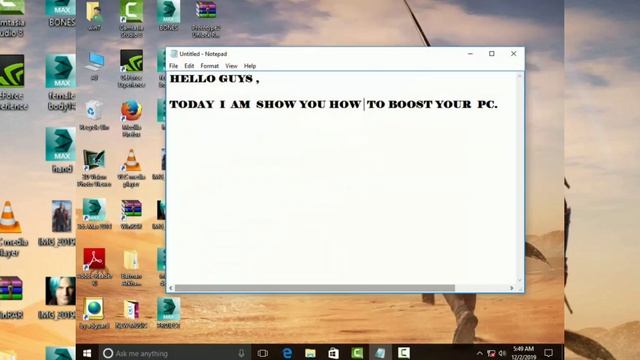Click the Notepad taskbar icon

coord(380,353)
